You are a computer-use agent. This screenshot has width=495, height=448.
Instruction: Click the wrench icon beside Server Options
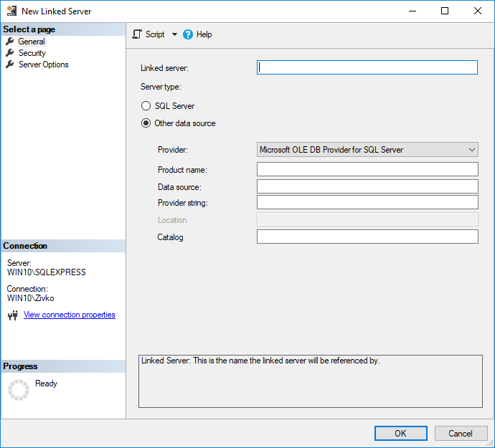click(10, 65)
